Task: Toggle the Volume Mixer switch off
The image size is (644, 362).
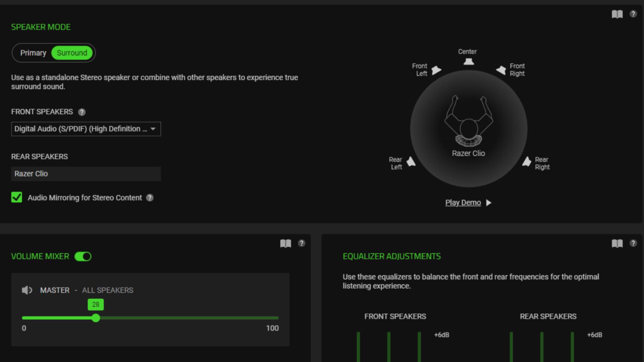Action: point(83,256)
